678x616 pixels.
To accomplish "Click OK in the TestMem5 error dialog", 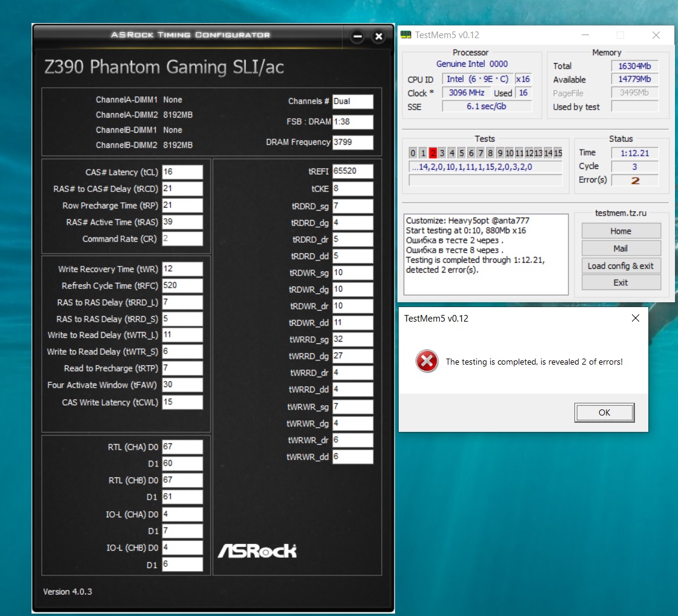I will (604, 412).
